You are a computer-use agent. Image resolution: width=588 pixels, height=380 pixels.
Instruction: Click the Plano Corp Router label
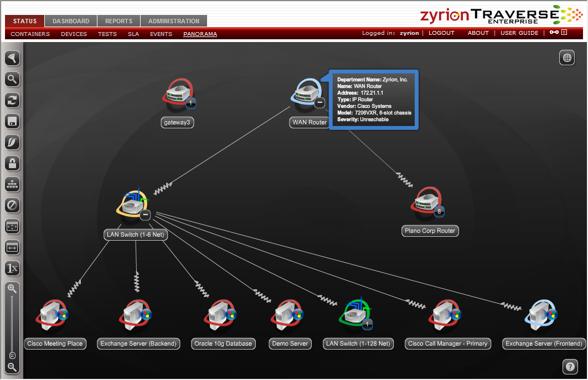pyautogui.click(x=430, y=231)
